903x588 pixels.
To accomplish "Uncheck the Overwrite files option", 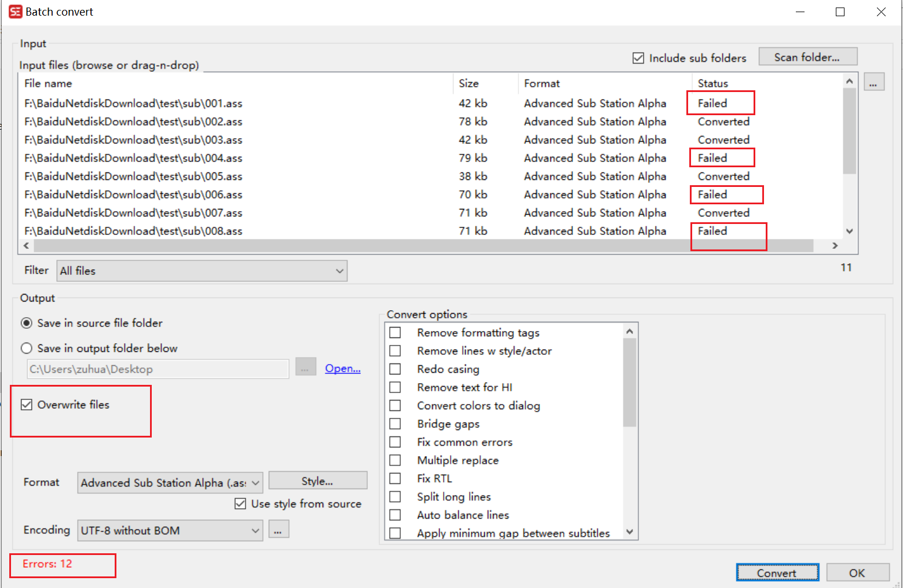I will (27, 405).
